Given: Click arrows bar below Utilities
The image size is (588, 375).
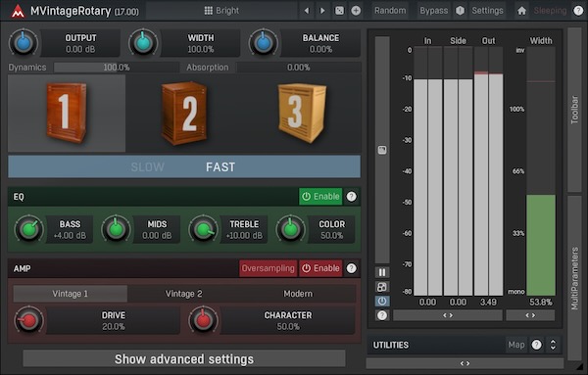Looking at the screenshot, I should pos(465,363).
